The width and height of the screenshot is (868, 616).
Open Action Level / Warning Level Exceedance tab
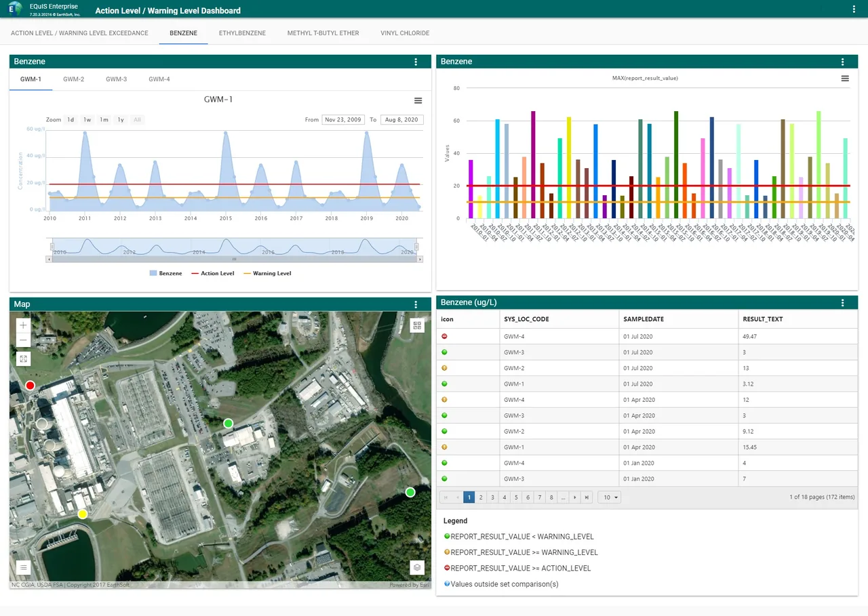[x=79, y=33]
